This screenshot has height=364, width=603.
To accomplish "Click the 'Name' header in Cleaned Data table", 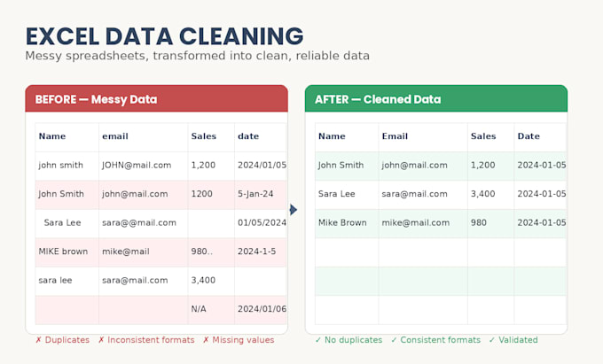I will [332, 136].
